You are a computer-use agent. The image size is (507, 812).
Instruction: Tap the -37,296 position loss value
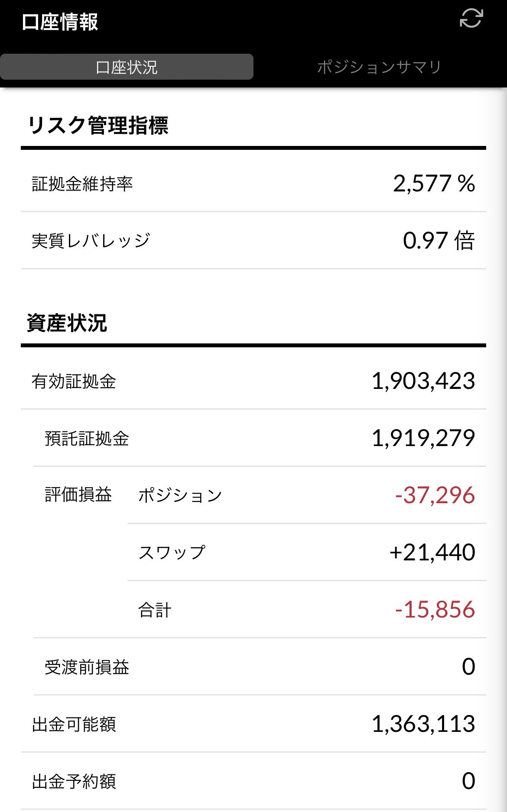pyautogui.click(x=435, y=495)
